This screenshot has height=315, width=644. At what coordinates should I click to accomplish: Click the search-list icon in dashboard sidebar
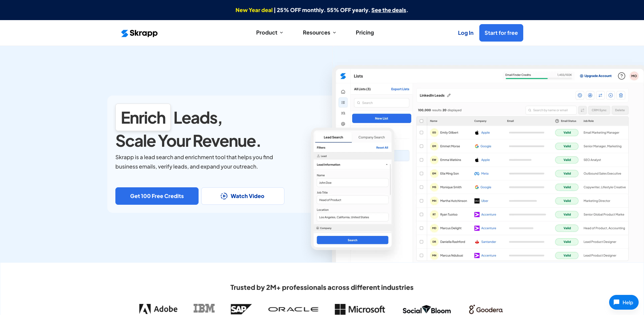343,113
